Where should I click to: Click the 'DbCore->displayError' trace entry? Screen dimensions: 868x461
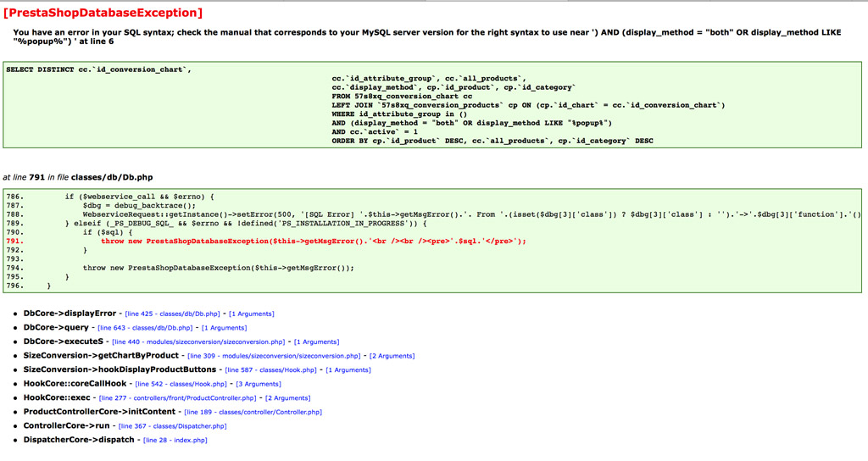[x=70, y=314]
